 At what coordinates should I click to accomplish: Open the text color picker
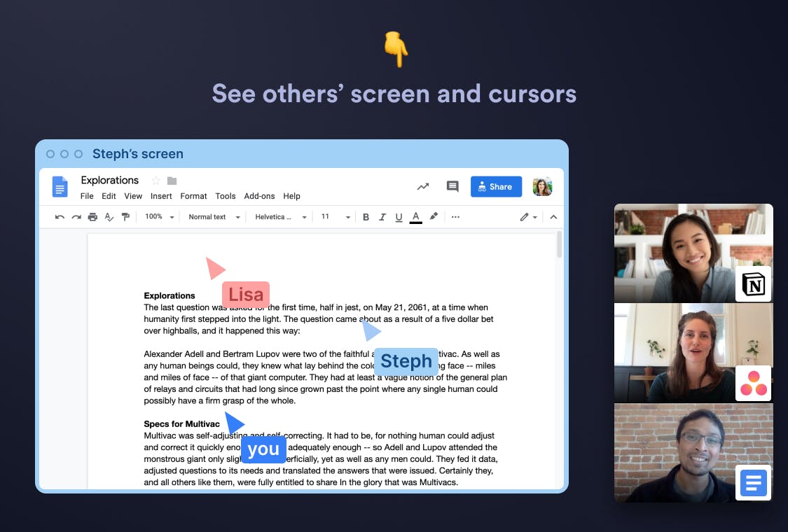coord(416,217)
